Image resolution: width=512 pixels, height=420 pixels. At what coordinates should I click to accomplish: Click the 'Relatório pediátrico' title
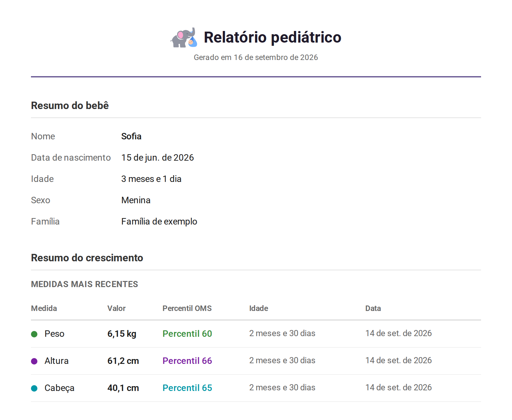coord(272,37)
